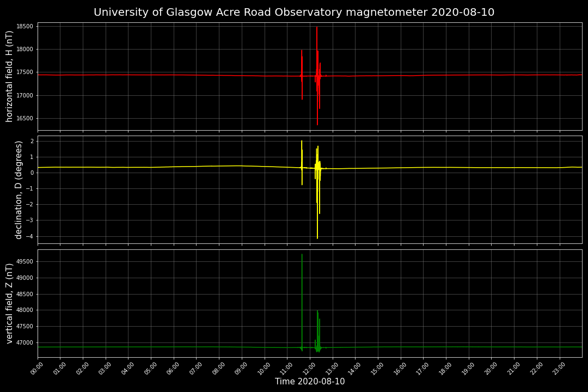588x392 pixels.
Task: Click the 49000 tick on the Z axis
Action: [25, 278]
